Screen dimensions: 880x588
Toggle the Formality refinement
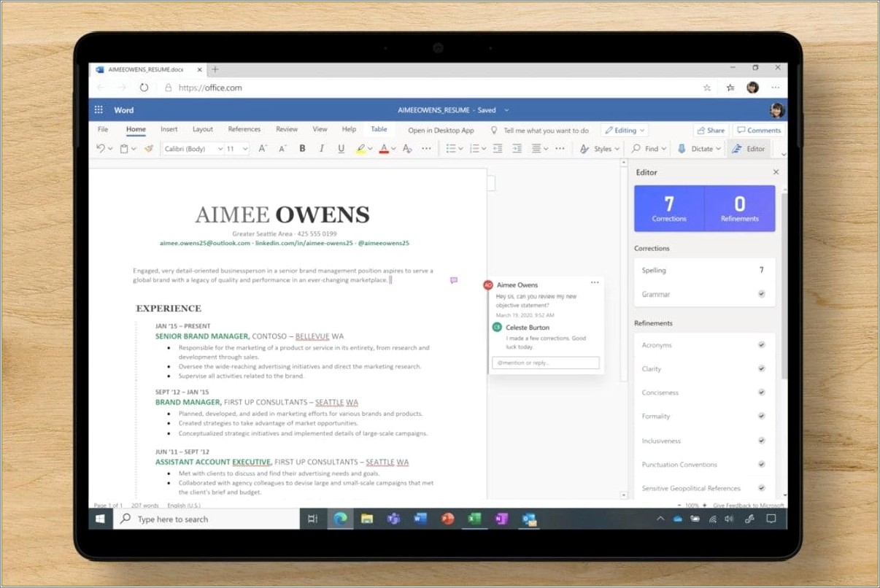(761, 416)
